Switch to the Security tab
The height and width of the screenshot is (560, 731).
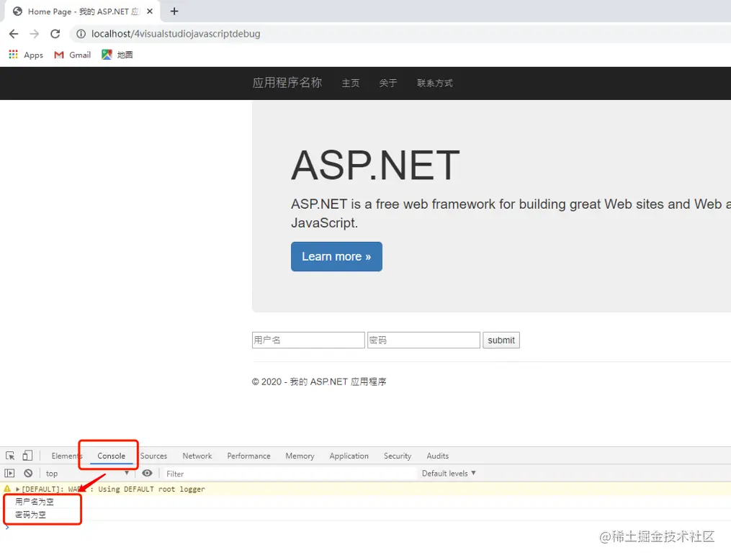tap(398, 456)
